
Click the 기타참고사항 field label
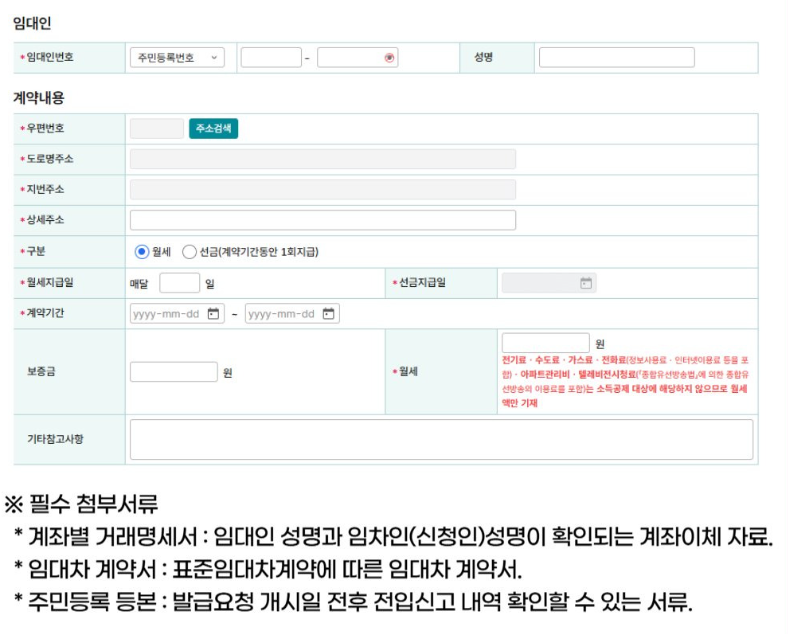point(55,439)
